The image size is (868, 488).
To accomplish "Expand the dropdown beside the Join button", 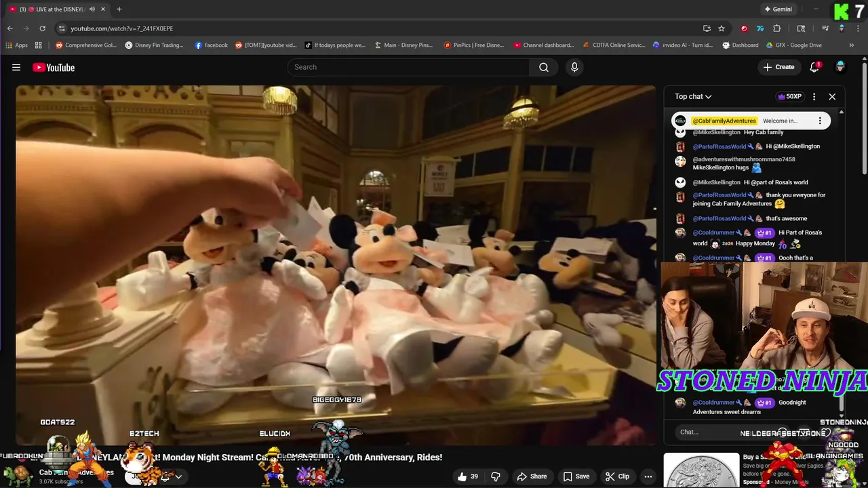I will (178, 476).
